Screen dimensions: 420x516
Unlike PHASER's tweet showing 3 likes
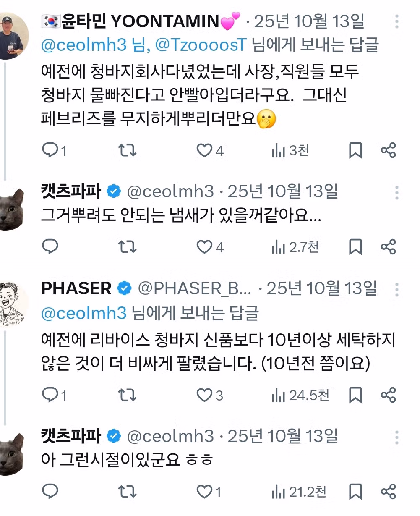(206, 395)
